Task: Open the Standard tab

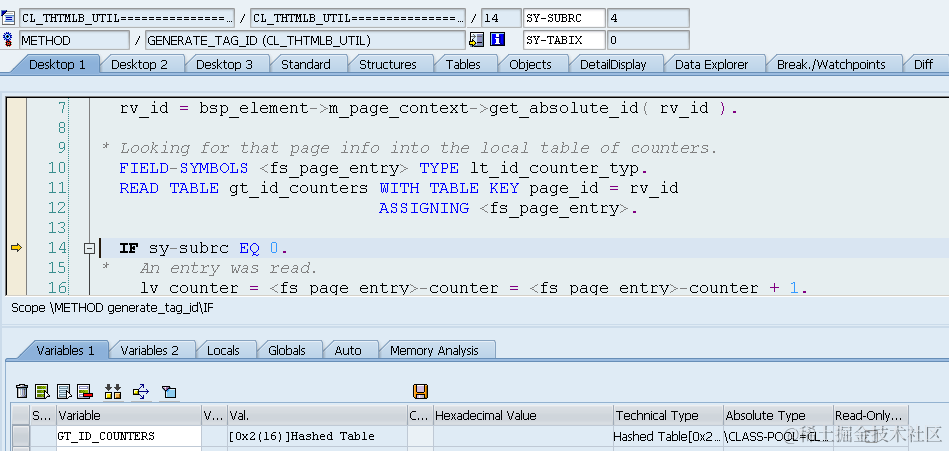Action: pos(306,64)
